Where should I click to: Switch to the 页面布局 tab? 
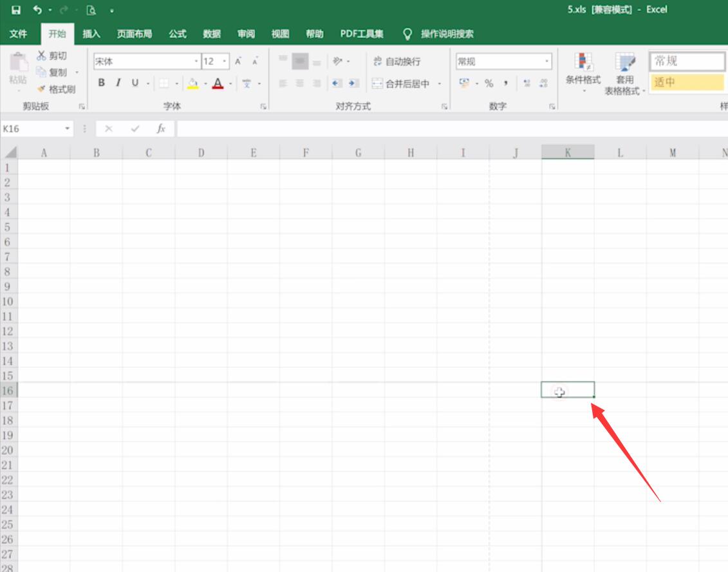click(x=134, y=33)
